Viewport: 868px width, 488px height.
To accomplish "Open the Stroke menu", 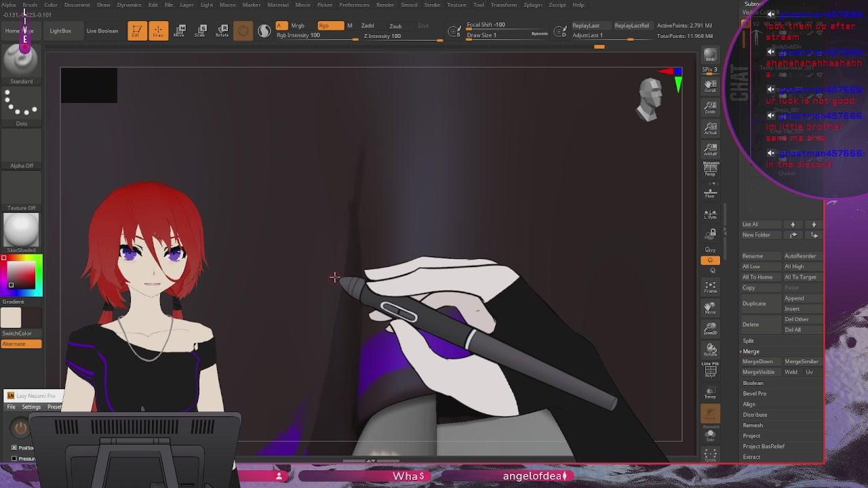I will pos(432,5).
